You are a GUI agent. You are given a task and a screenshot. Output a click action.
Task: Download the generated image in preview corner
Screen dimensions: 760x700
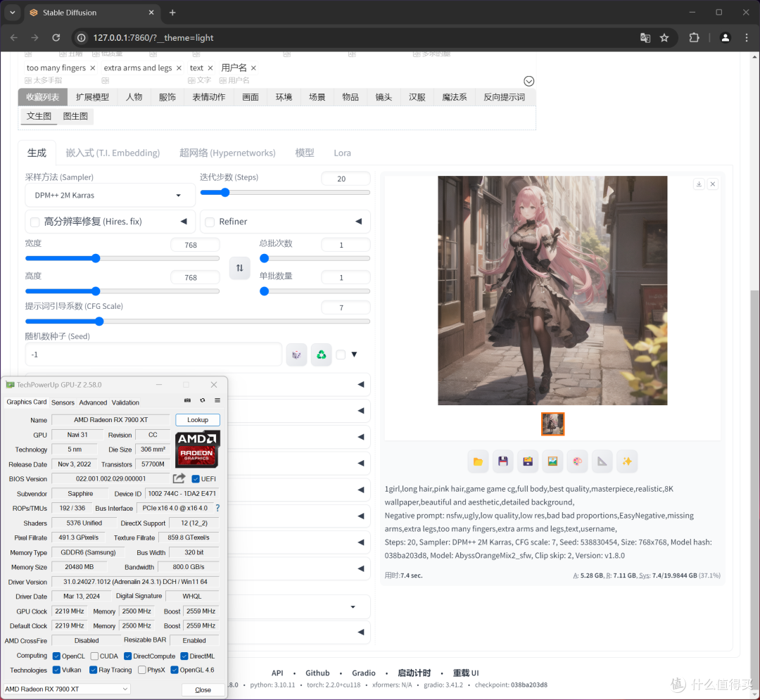coord(699,184)
